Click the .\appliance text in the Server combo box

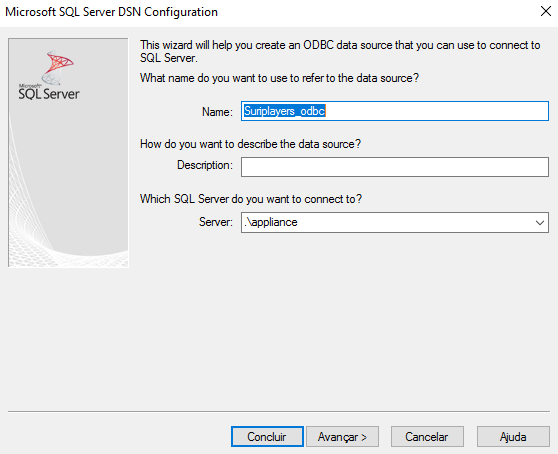click(x=271, y=222)
